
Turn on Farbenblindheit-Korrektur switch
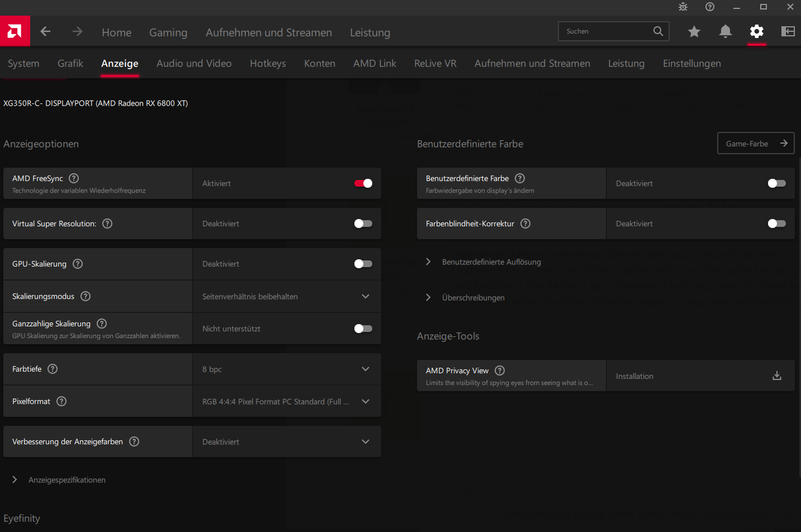[x=777, y=224]
